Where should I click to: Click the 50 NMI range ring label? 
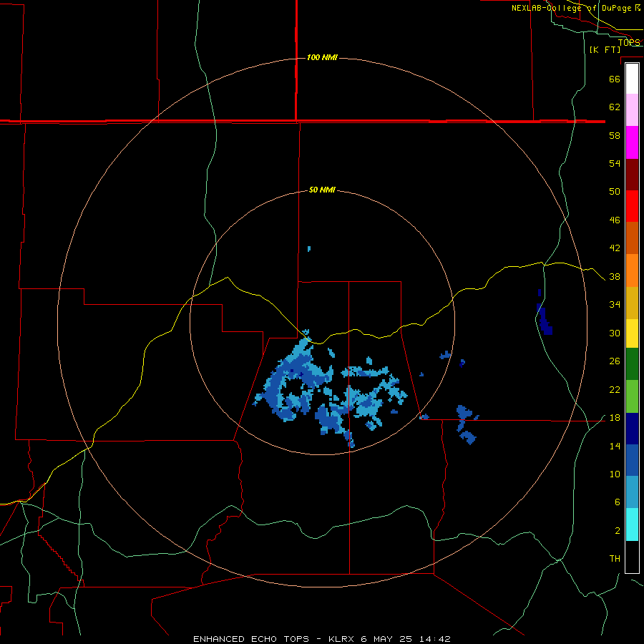(322, 190)
